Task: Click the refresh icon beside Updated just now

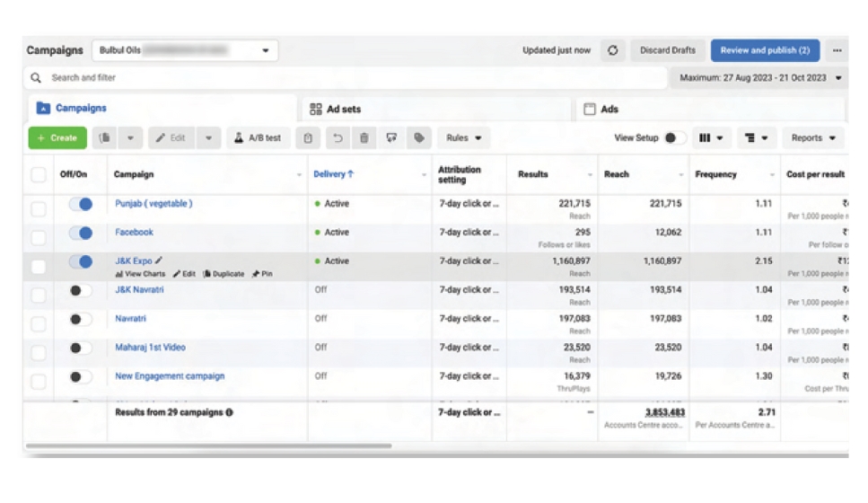Action: [613, 51]
